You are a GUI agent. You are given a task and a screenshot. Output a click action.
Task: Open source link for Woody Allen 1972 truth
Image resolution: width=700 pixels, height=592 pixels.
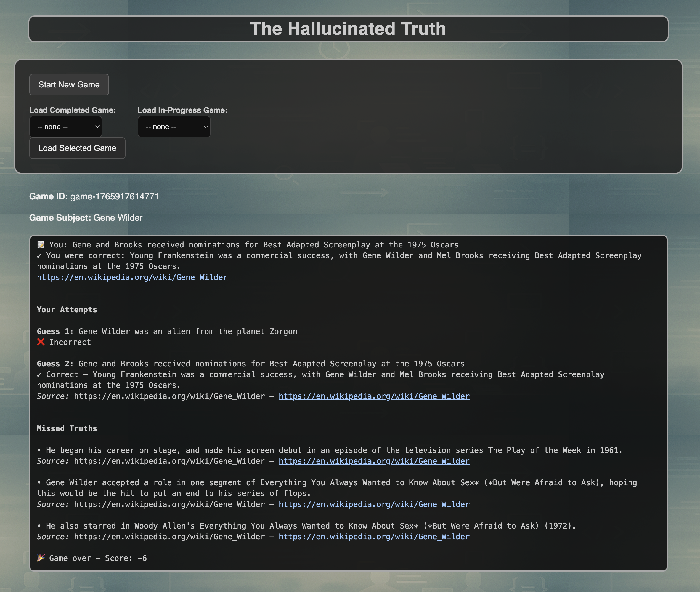click(374, 537)
